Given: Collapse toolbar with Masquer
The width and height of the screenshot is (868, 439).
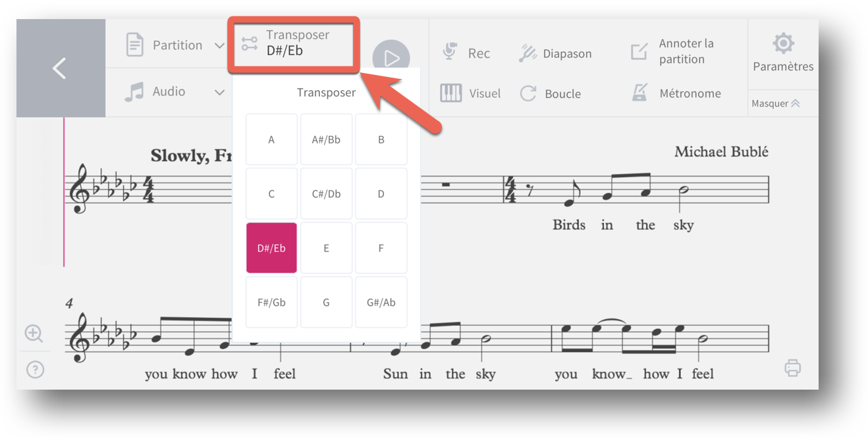Looking at the screenshot, I should click(776, 103).
